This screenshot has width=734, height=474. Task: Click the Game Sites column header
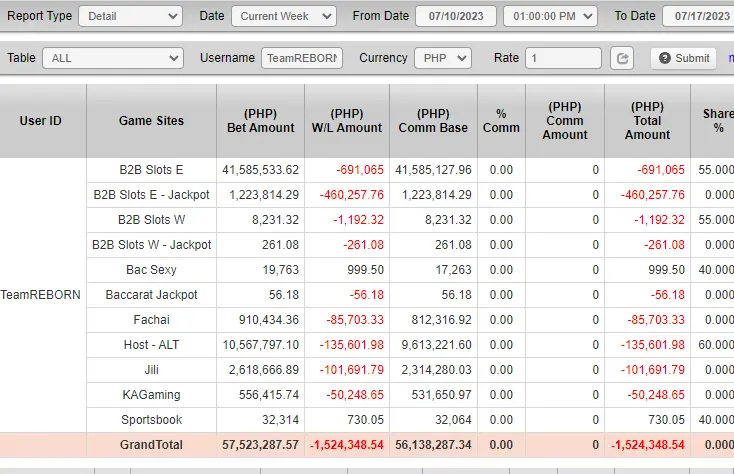[x=151, y=121]
